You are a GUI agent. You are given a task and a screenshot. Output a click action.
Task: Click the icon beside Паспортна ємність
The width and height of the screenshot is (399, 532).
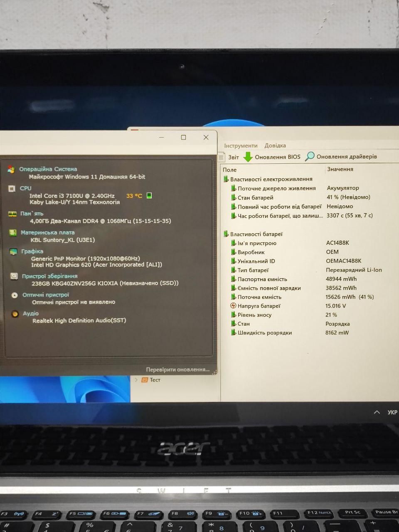[x=233, y=279]
